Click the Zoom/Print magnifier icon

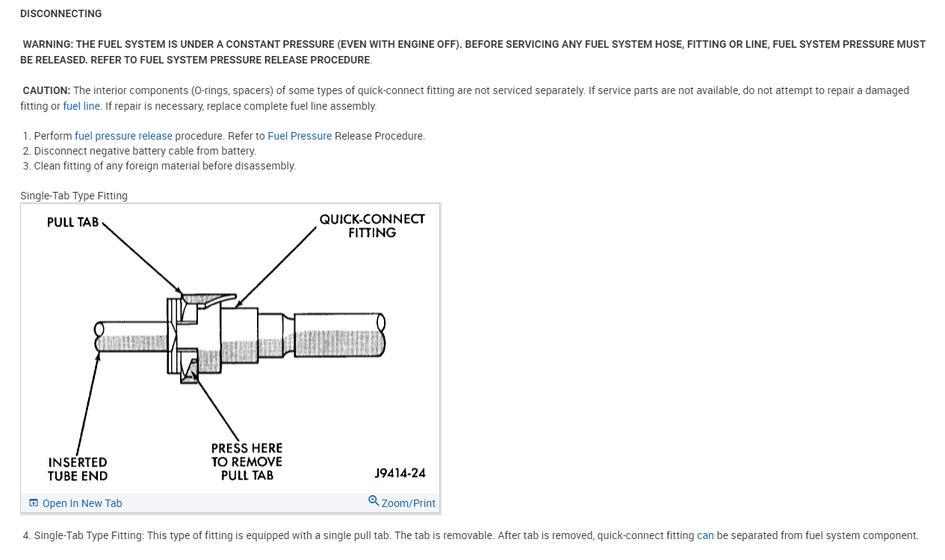tap(374, 500)
